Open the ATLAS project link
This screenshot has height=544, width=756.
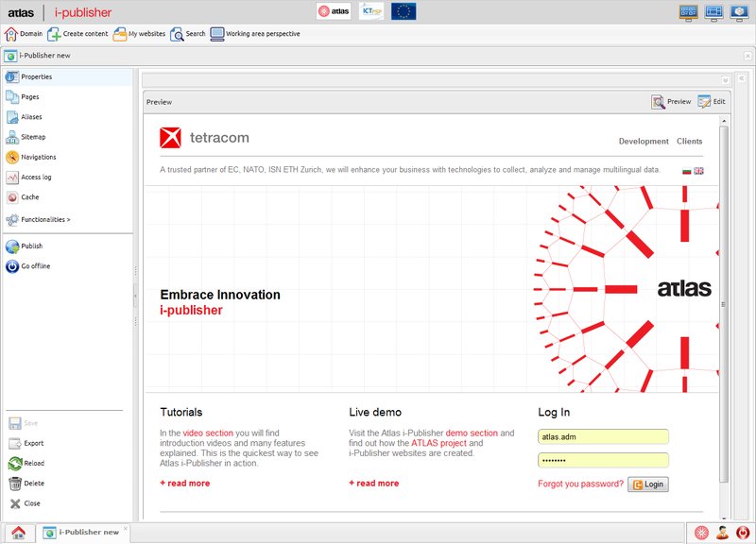pos(438,443)
